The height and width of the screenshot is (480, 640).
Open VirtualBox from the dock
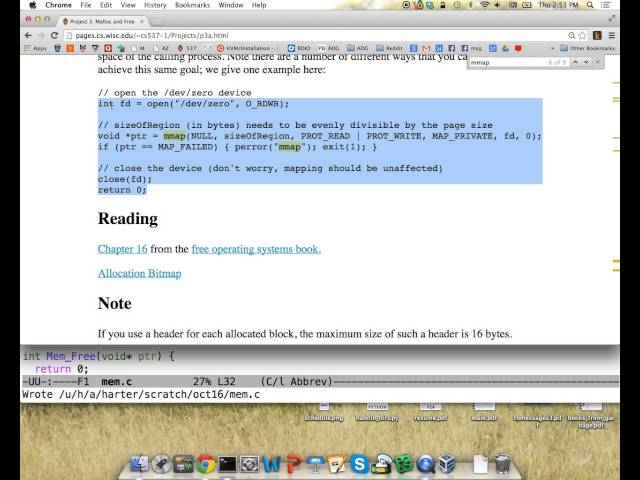[x=447, y=464]
